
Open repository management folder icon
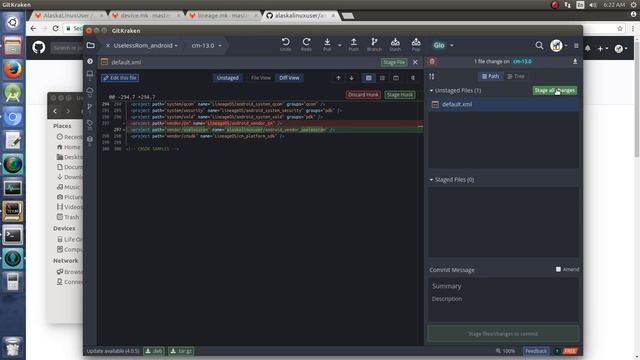[x=91, y=45]
